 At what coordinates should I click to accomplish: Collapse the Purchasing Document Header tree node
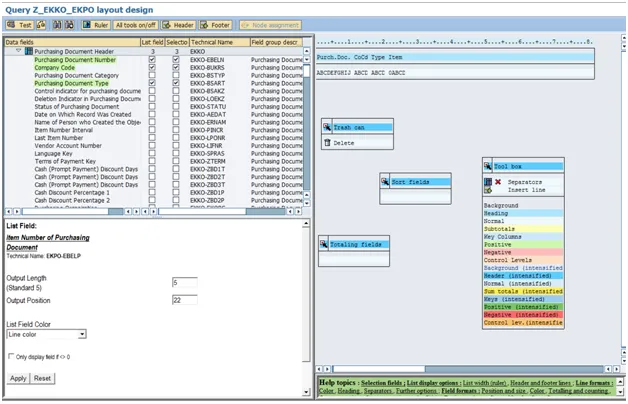(19, 51)
